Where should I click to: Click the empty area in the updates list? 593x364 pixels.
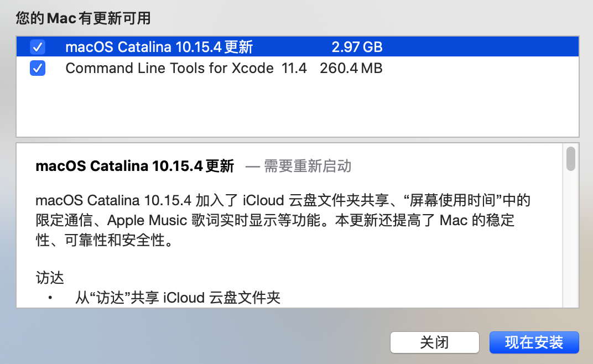coord(298,108)
